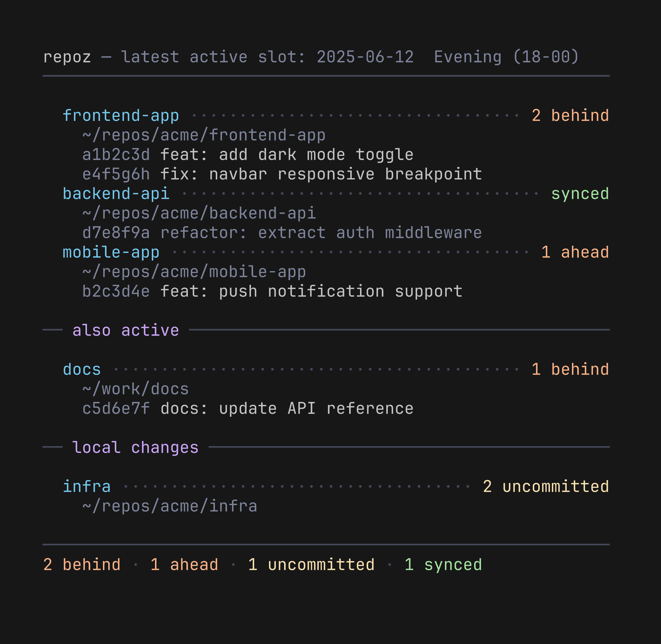The image size is (661, 644).
Task: Click the infra repo name
Action: pos(87,487)
